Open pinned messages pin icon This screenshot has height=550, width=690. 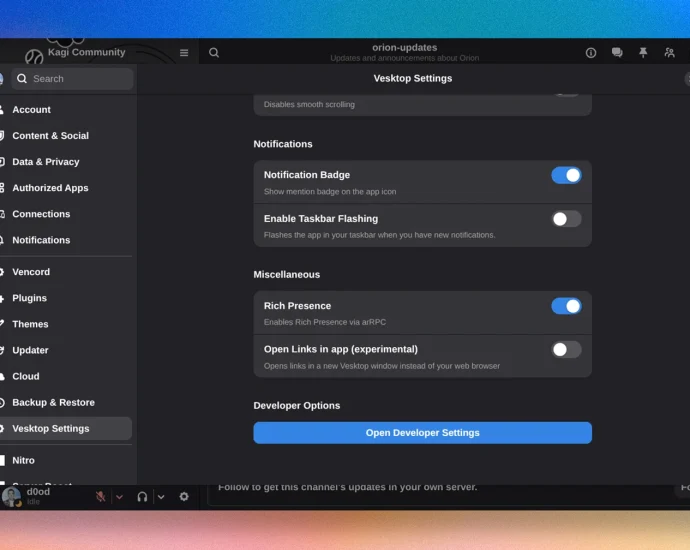coord(643,53)
